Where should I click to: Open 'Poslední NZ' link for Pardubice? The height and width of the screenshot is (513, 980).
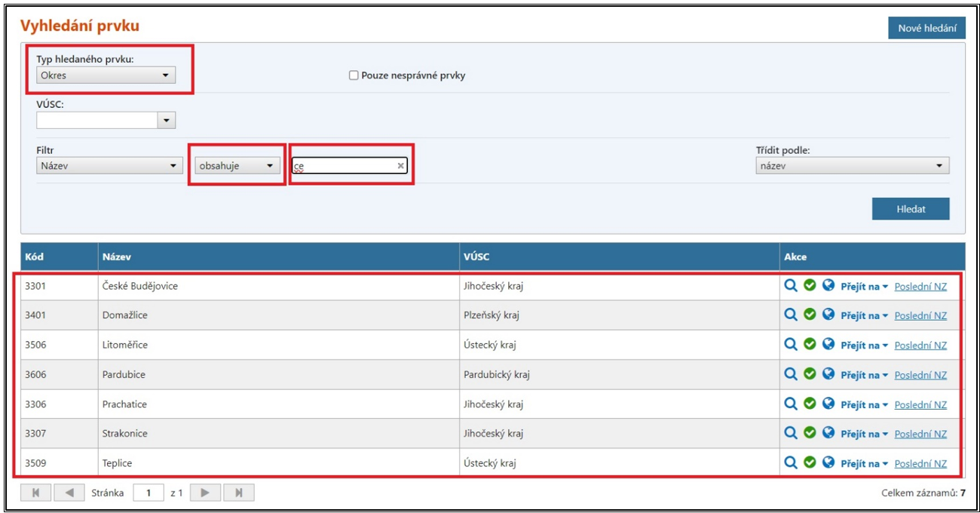920,375
